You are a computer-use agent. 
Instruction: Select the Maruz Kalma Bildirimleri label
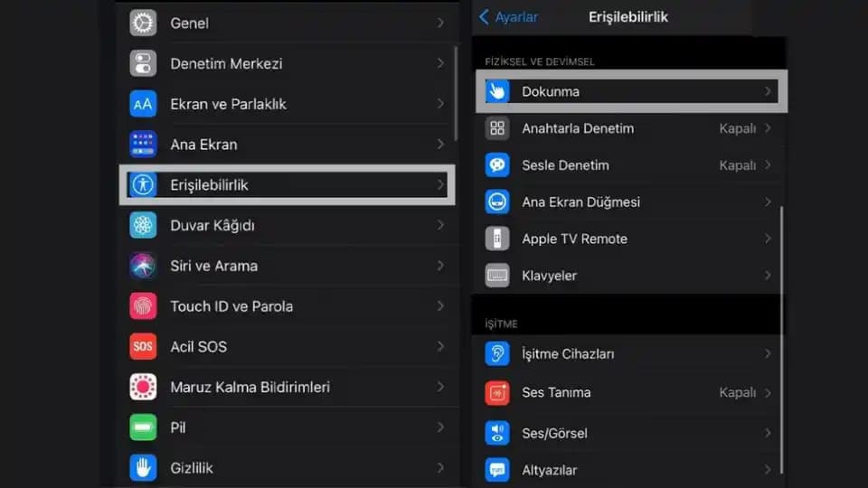250,388
